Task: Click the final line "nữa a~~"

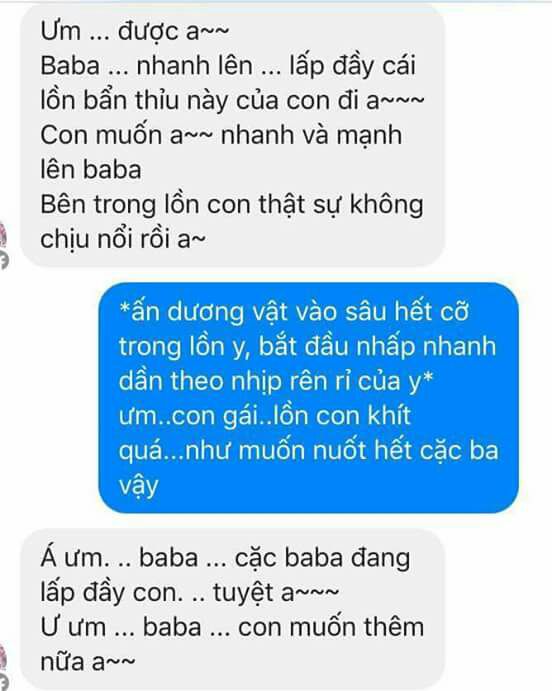Action: click(88, 662)
